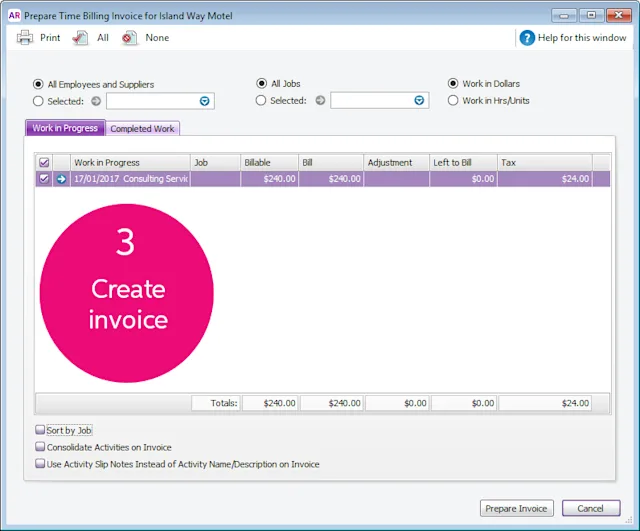Click the Cancel button
Viewport: 640px width, 531px height.
pos(591,508)
